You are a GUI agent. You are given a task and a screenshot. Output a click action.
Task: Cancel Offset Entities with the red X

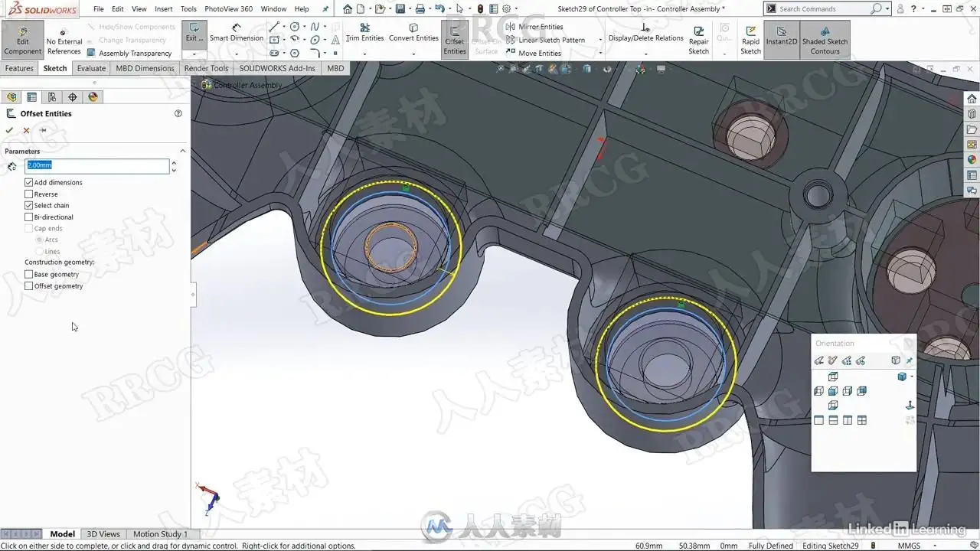(26, 130)
